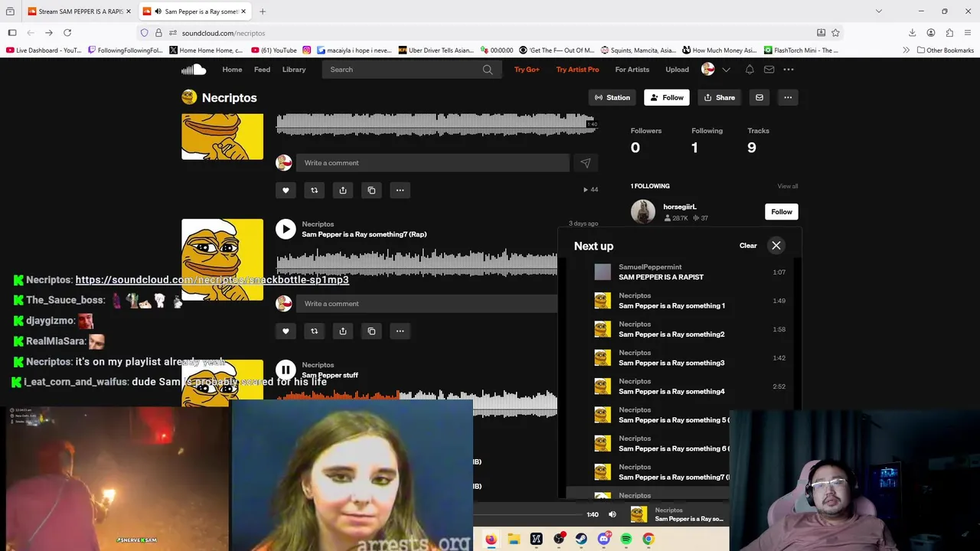Seek in Sam Pepper stuff waveform
The image size is (980, 551).
pos(416,403)
